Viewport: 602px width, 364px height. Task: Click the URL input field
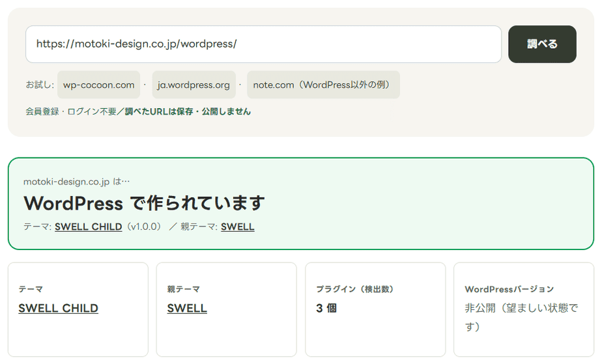click(x=263, y=44)
